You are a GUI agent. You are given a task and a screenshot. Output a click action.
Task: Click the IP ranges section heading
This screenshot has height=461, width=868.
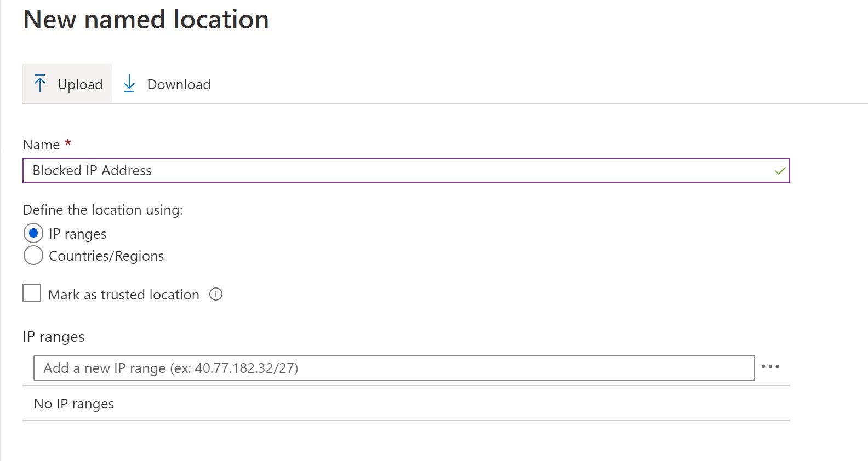click(54, 337)
